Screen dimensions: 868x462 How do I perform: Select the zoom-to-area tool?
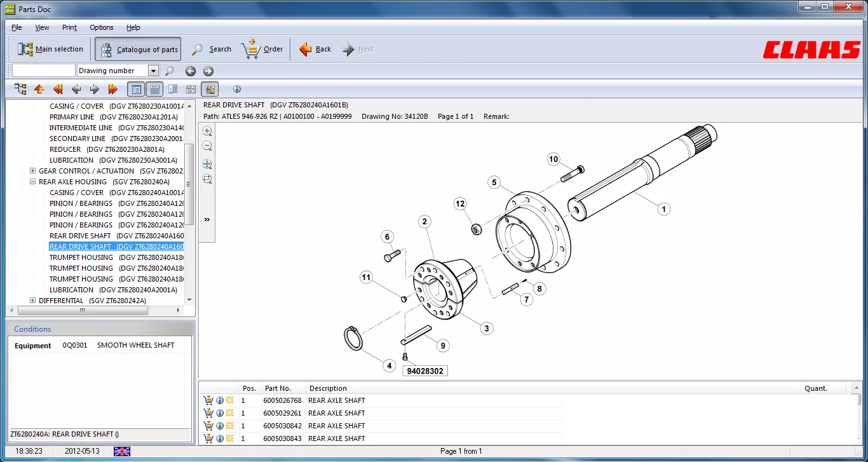point(207,179)
